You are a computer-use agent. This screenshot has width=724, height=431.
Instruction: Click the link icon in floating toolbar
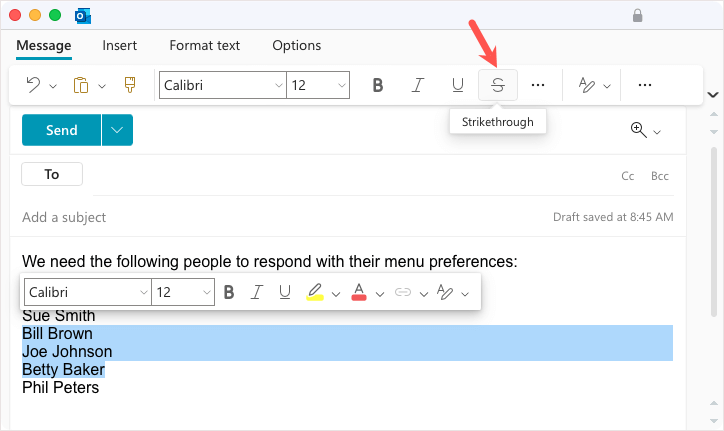(x=403, y=292)
